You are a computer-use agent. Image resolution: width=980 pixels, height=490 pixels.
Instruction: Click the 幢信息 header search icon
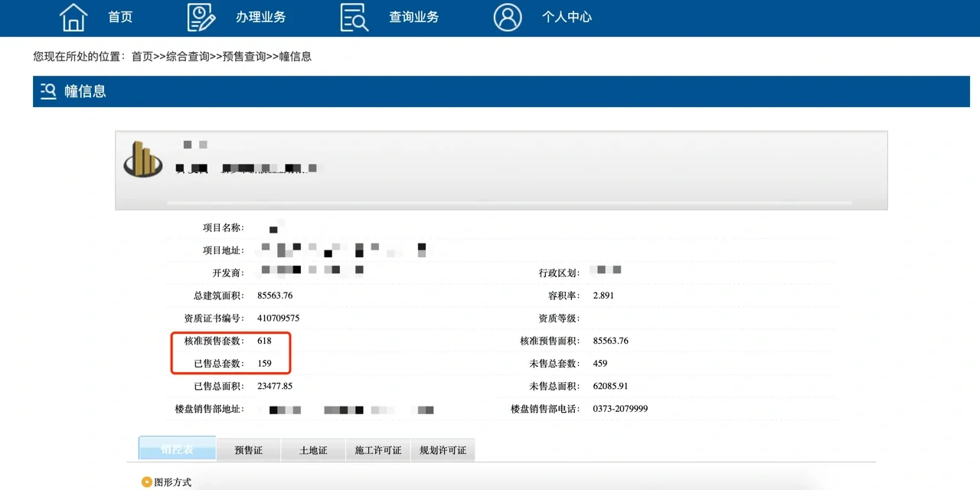(48, 91)
